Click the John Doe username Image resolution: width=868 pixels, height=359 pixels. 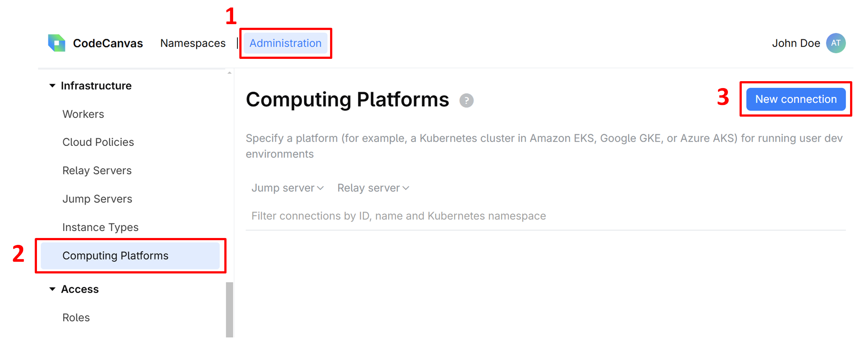coord(796,43)
